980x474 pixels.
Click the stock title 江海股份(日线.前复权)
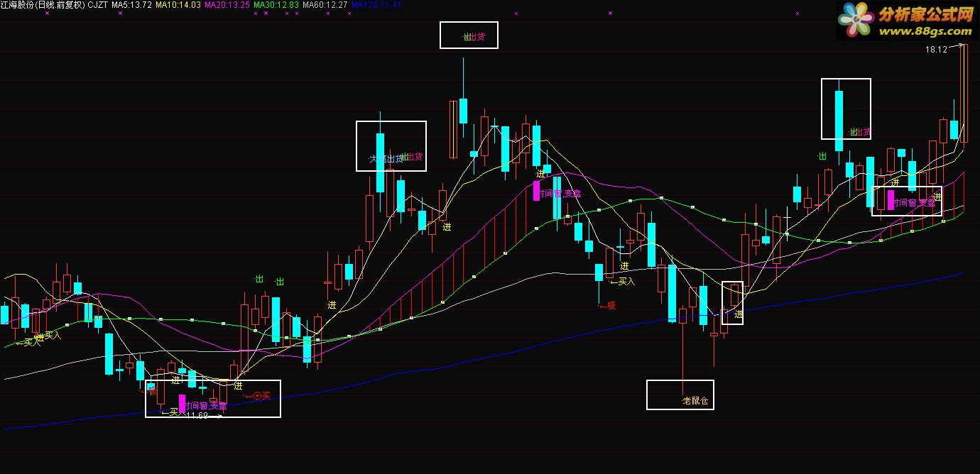(x=43, y=4)
